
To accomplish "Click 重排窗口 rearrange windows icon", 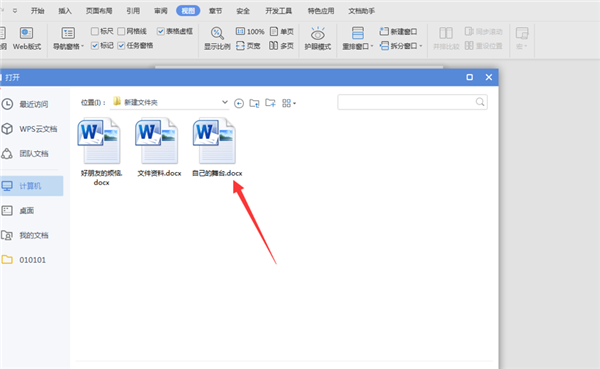I will (358, 33).
